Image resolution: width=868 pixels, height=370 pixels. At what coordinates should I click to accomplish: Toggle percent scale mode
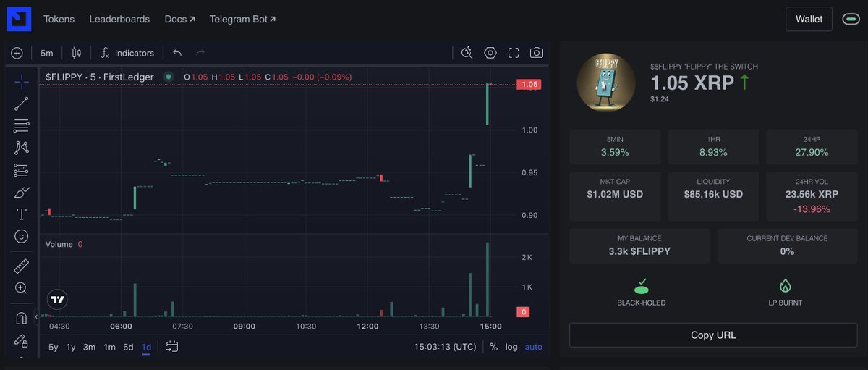(493, 347)
